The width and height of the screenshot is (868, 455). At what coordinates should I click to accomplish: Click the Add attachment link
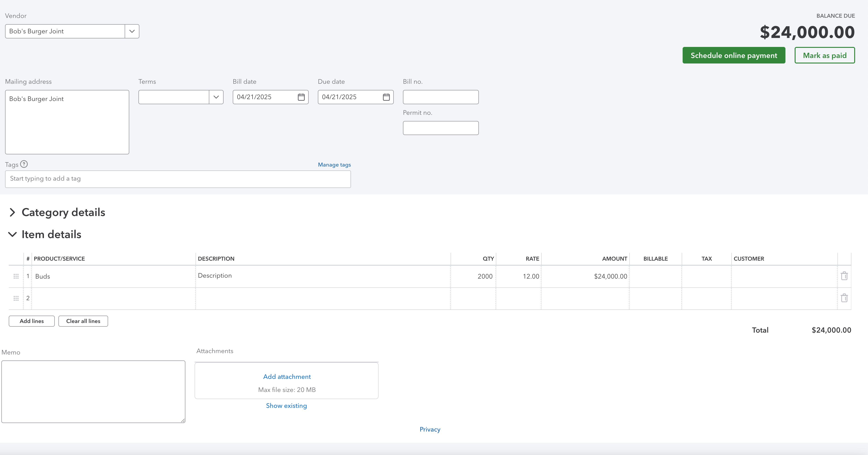pos(287,377)
